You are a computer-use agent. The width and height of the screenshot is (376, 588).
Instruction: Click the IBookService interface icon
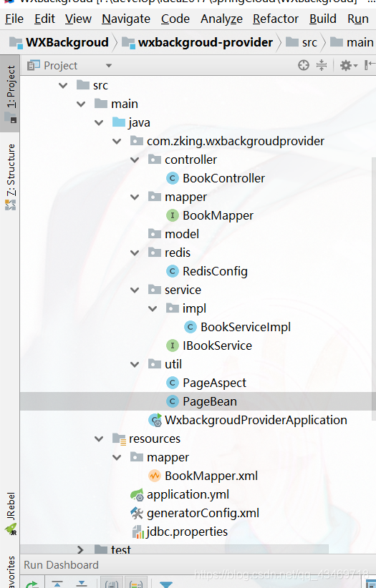[x=173, y=346]
